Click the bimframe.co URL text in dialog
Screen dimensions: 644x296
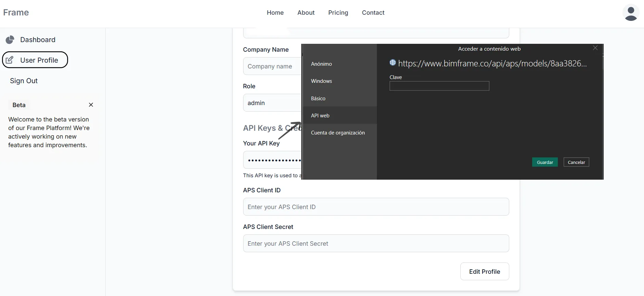point(492,63)
